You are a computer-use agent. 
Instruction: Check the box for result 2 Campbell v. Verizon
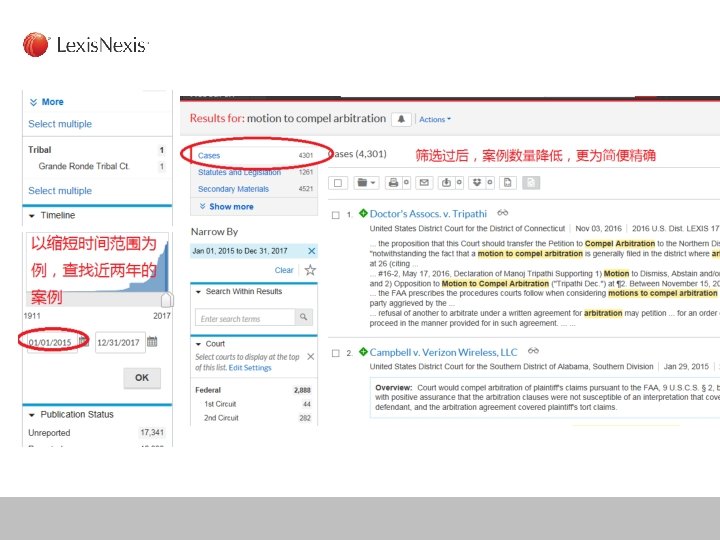336,353
